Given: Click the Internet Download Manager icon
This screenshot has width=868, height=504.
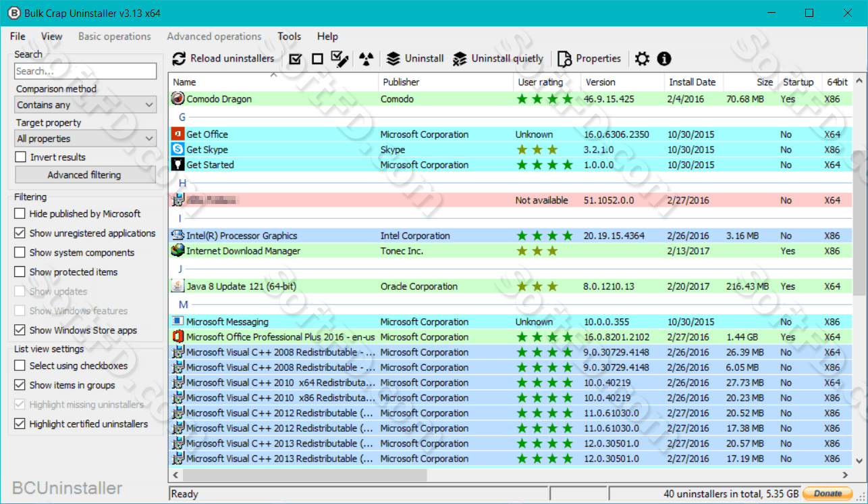Looking at the screenshot, I should coord(178,251).
